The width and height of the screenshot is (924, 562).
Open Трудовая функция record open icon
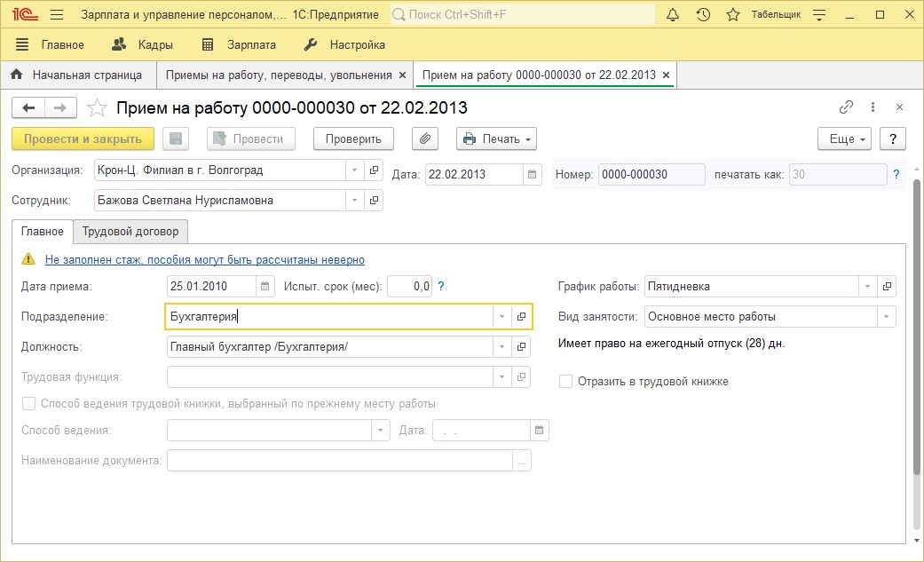(x=521, y=376)
